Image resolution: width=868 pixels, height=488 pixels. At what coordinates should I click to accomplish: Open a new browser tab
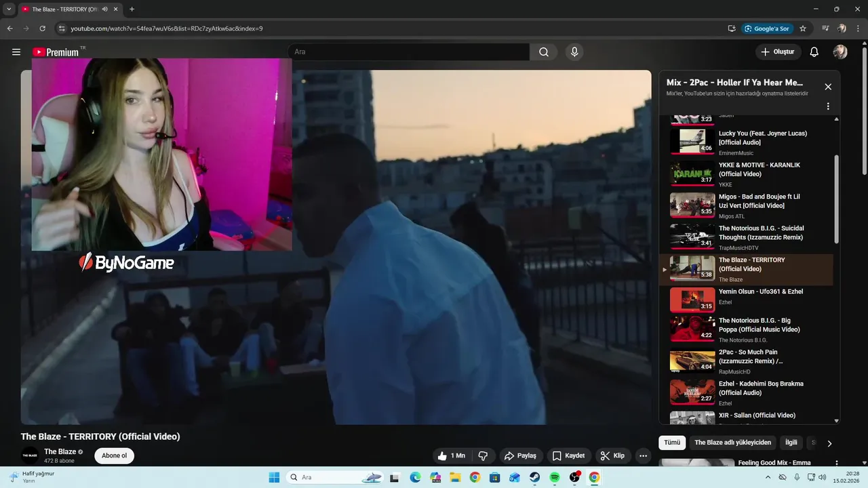click(x=132, y=9)
